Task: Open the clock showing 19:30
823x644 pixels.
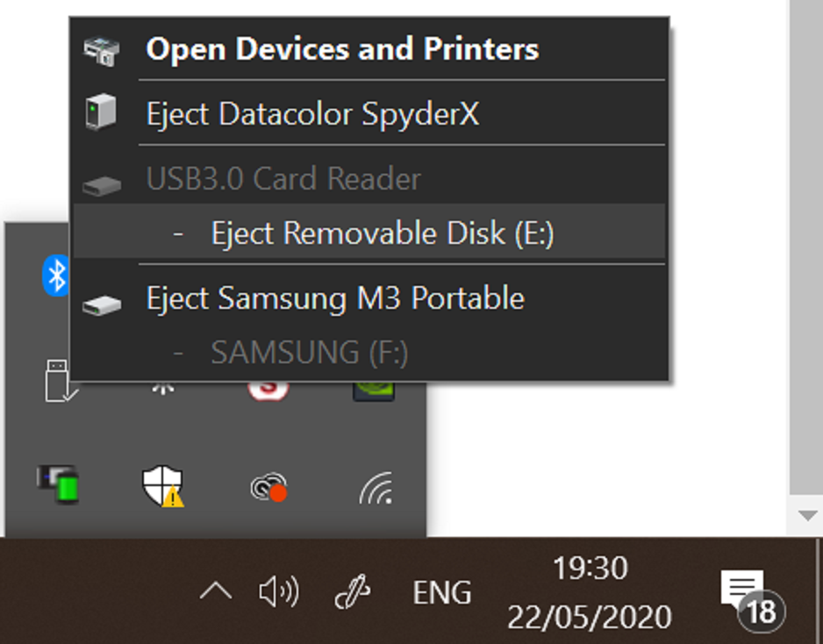Action: (x=590, y=592)
